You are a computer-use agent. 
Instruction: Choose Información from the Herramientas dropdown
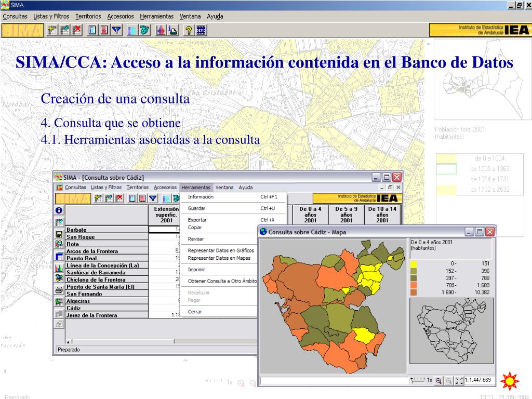[x=233, y=197]
